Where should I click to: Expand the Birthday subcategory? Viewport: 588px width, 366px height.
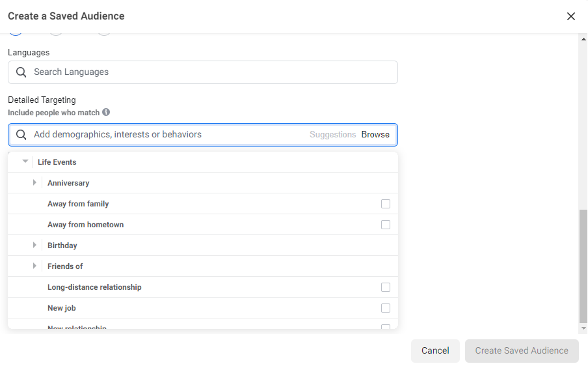click(x=35, y=246)
